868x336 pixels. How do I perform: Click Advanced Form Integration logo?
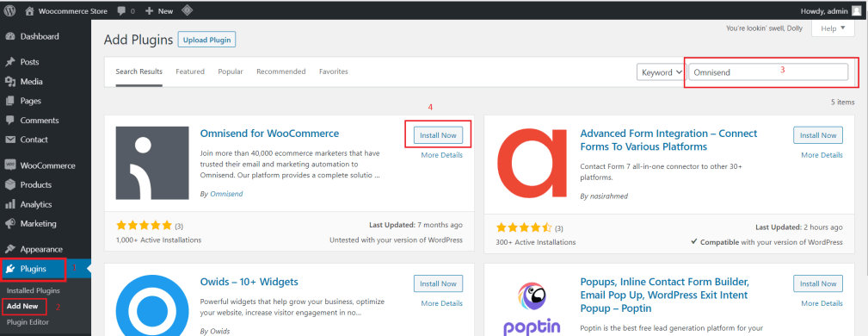tap(532, 163)
